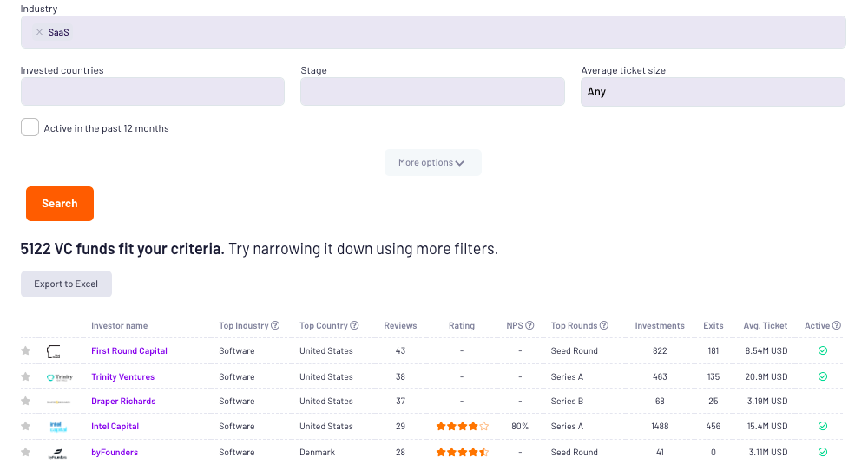Show help for Top Rounds column

coord(604,325)
